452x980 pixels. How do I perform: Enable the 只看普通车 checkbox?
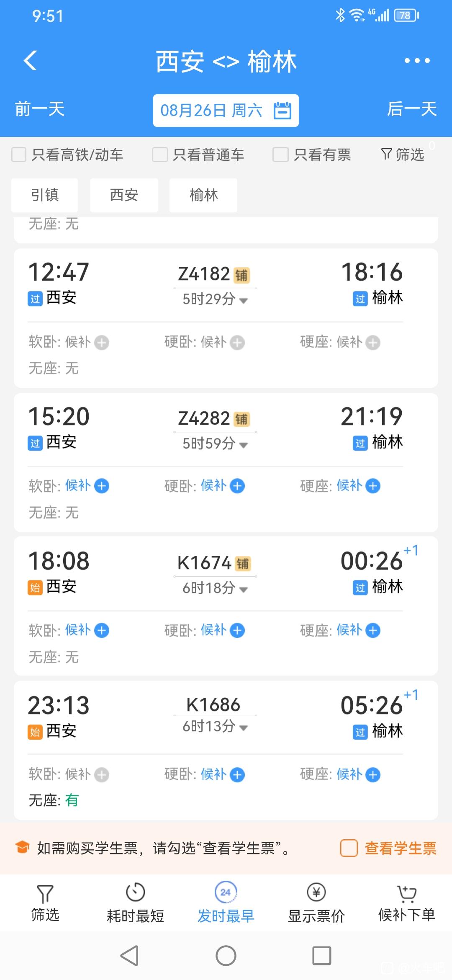coord(160,155)
